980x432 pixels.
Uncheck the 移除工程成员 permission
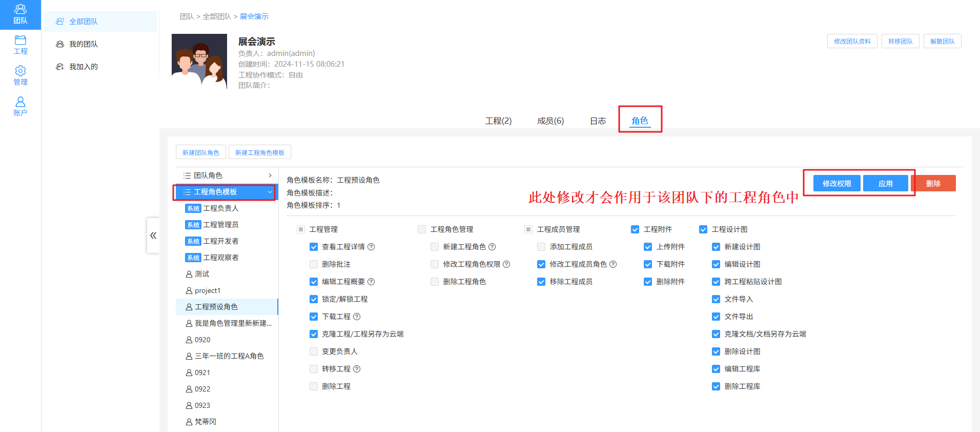[541, 282]
